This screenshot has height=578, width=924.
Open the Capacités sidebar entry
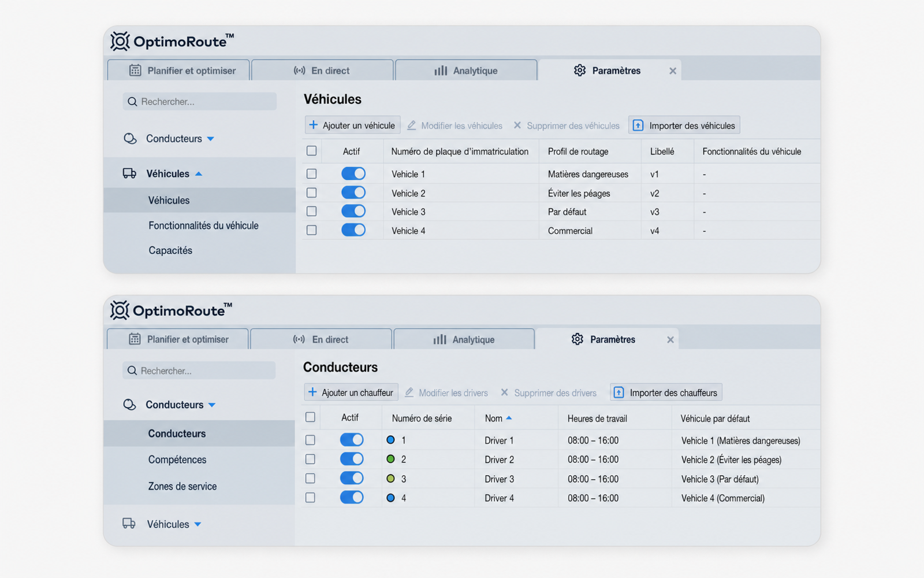(x=170, y=250)
